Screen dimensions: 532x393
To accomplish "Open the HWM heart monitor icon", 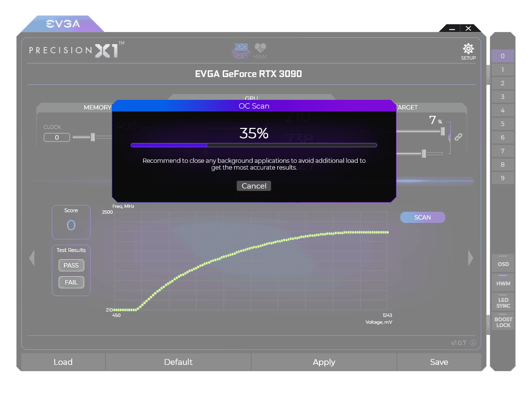I will (x=260, y=51).
